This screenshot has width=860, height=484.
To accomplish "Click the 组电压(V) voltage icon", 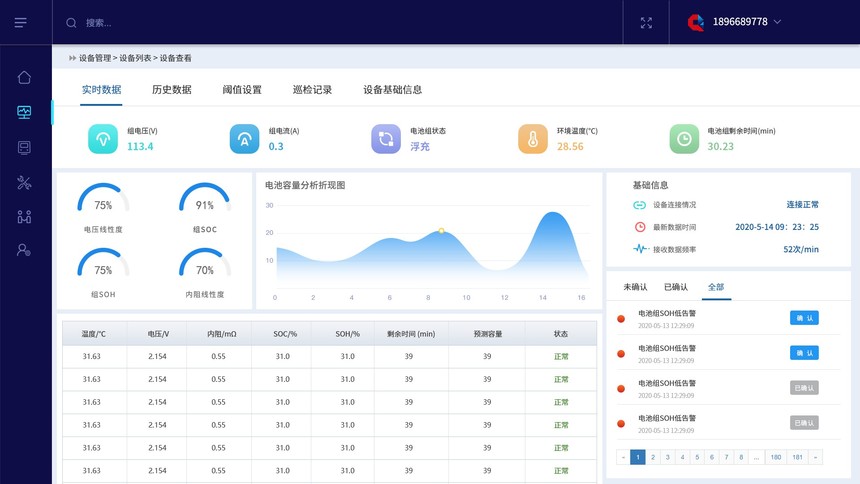I will [x=102, y=139].
